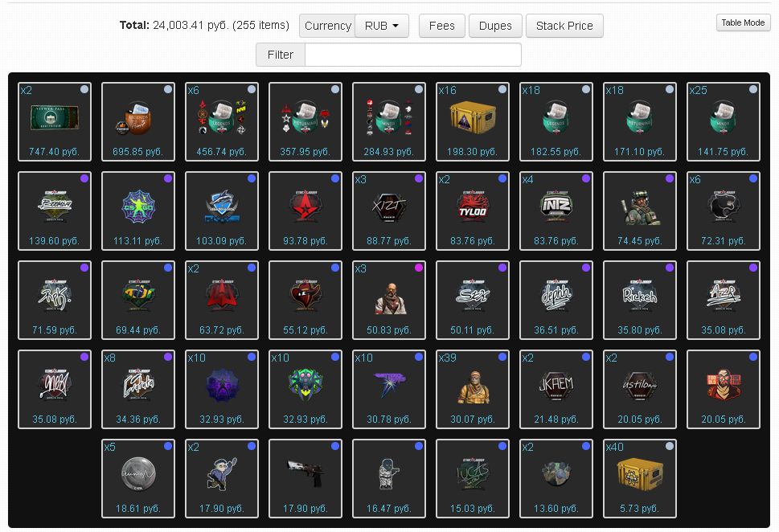
Task: Select the red team sticker priced 63.72 руб.
Action: [x=222, y=300]
